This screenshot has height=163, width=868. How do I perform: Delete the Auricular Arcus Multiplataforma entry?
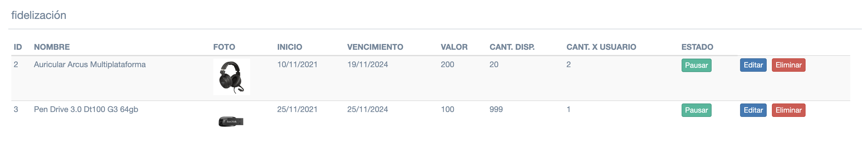coord(788,65)
